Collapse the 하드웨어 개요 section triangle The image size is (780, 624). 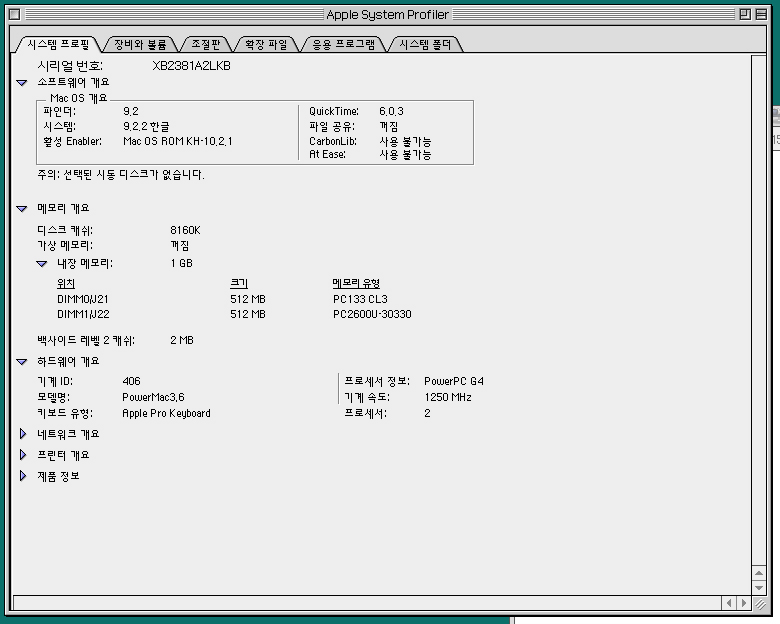(x=22, y=362)
